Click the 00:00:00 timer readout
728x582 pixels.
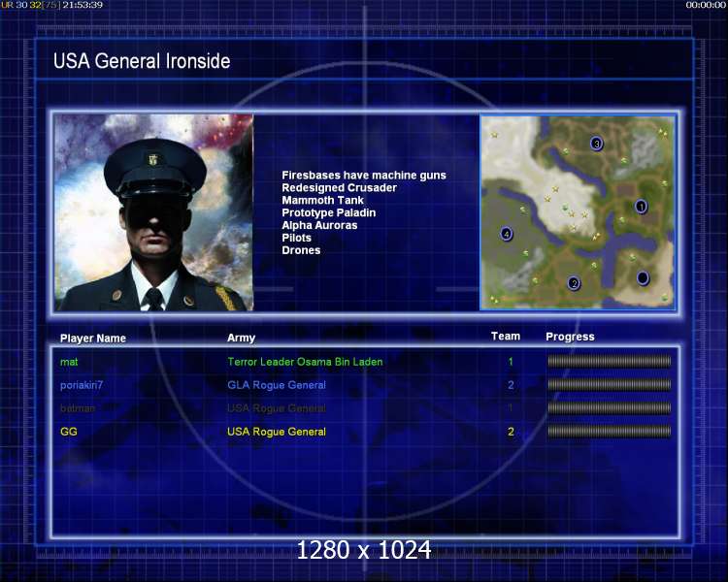[x=706, y=5]
